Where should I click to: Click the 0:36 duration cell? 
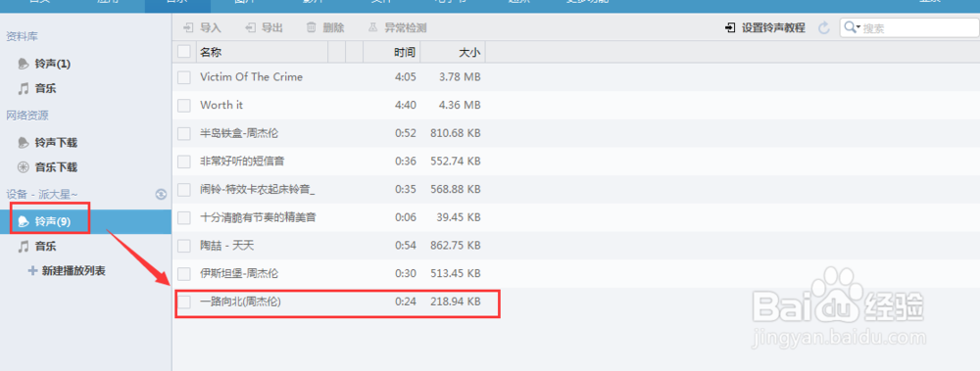406,162
